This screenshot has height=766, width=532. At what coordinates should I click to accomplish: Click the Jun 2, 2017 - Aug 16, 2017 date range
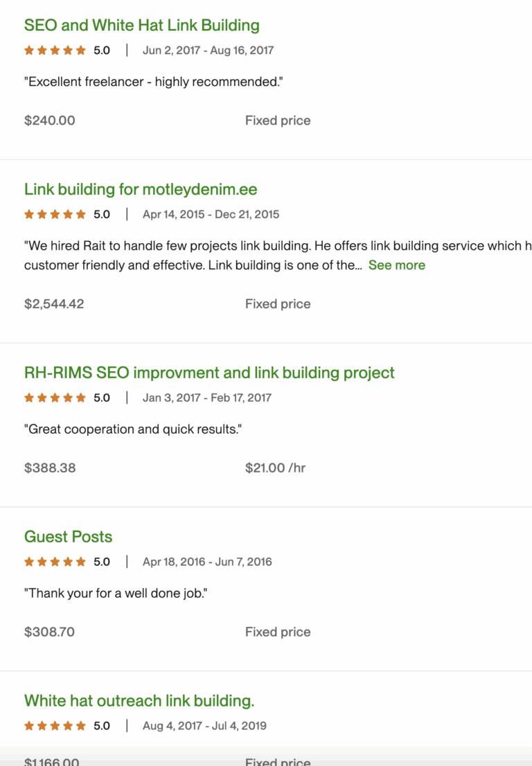pos(208,51)
